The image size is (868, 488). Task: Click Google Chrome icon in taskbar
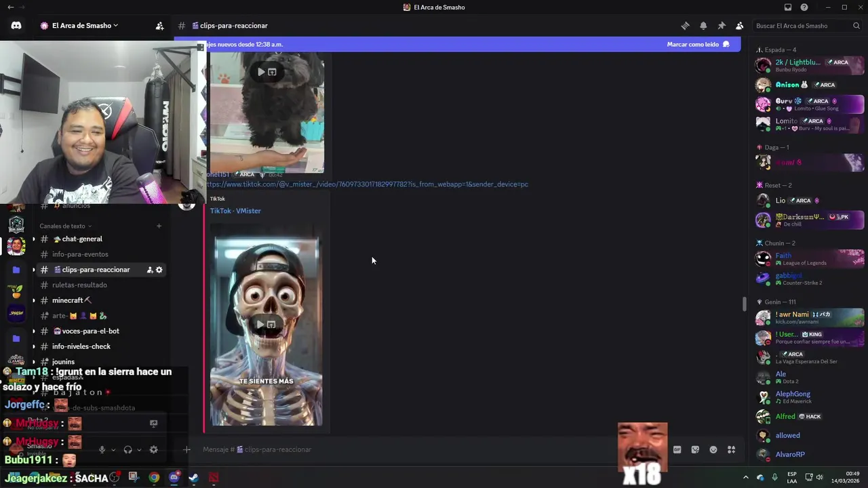154,477
